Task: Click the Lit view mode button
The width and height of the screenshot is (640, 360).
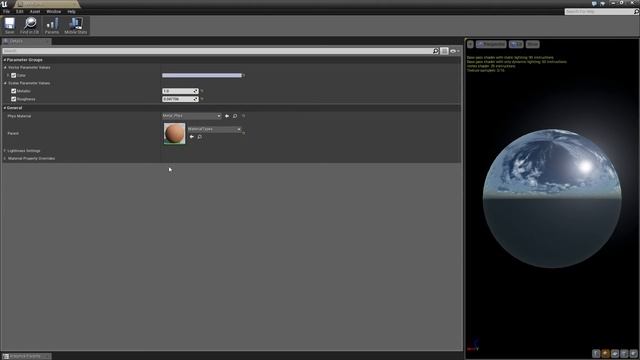Action: pos(516,44)
